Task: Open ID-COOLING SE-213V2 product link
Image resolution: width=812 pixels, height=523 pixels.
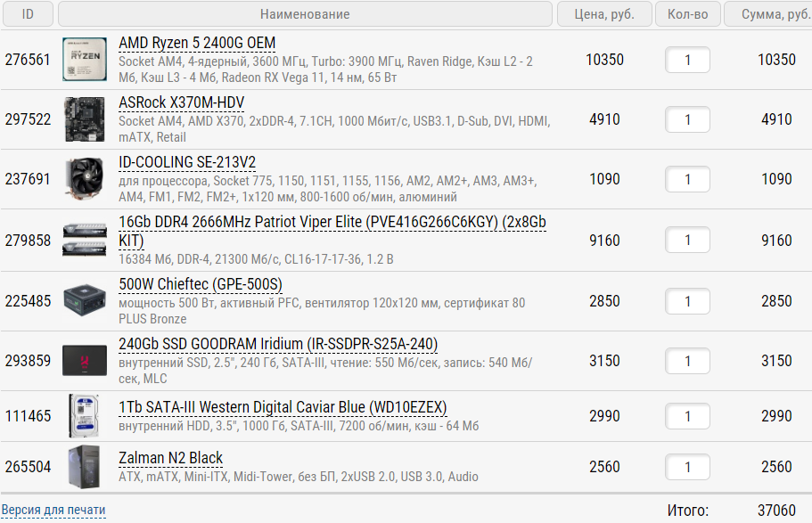Action: pos(187,162)
